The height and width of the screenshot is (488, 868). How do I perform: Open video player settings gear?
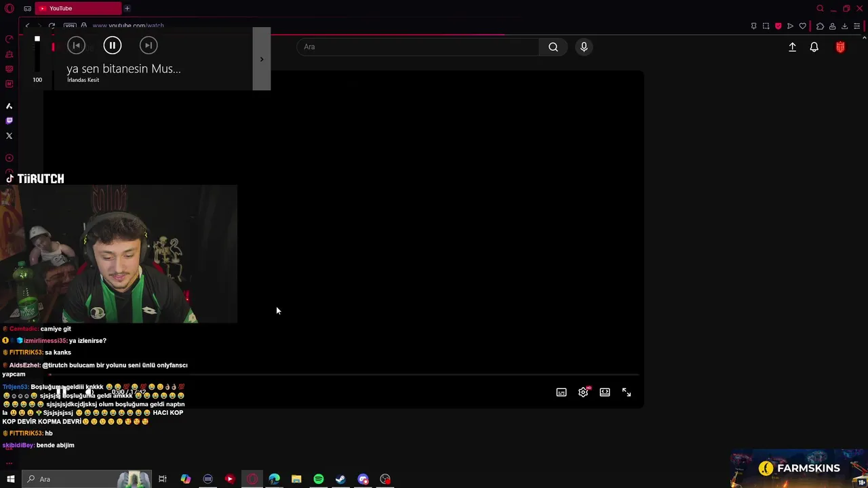tap(583, 392)
